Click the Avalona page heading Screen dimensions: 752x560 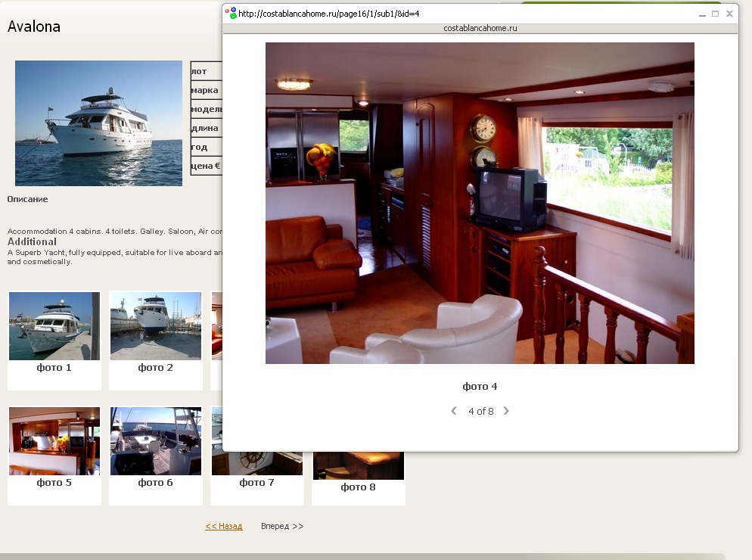click(x=34, y=26)
